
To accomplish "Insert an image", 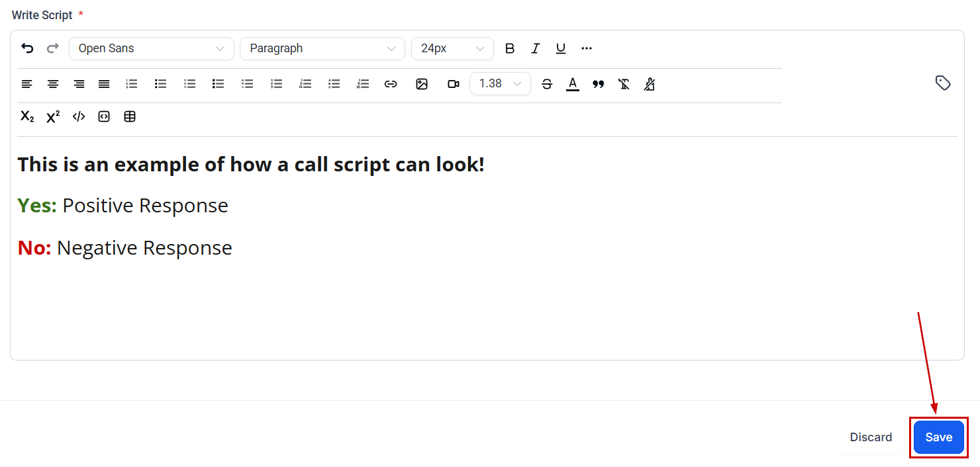I will point(422,84).
